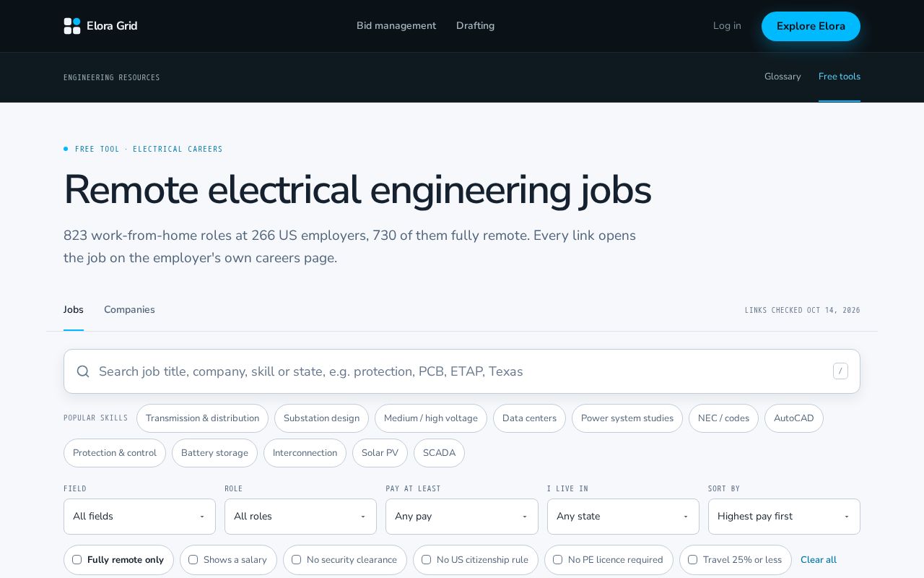Screen dimensions: 924x578
Task: Switch to the Jobs tab
Action: coord(74,310)
